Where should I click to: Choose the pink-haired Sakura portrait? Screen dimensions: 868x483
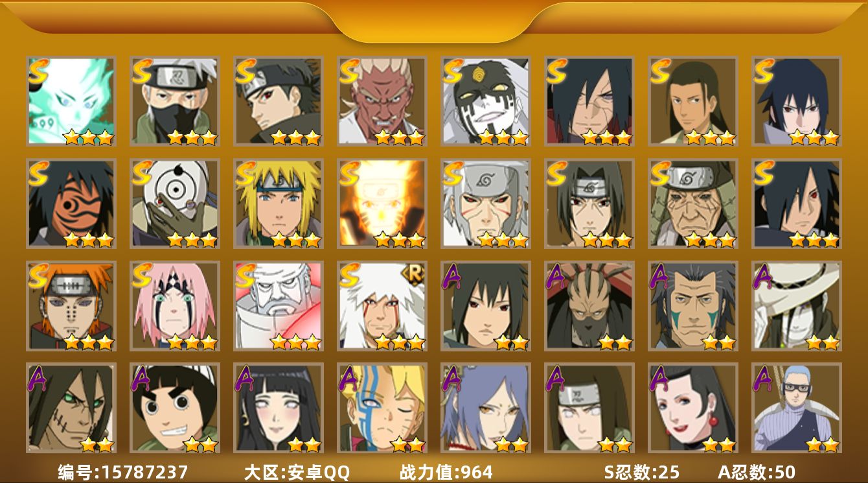[175, 306]
